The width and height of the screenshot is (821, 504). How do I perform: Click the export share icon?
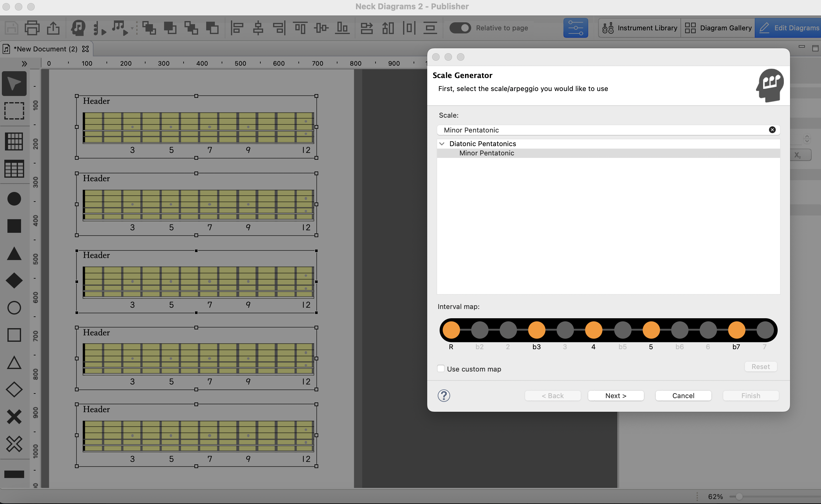pos(53,28)
